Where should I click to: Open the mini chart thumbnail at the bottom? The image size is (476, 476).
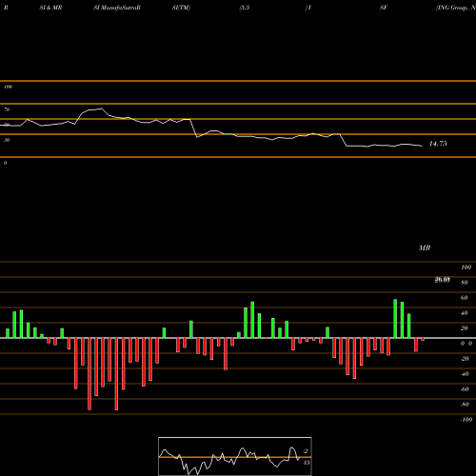click(x=235, y=456)
